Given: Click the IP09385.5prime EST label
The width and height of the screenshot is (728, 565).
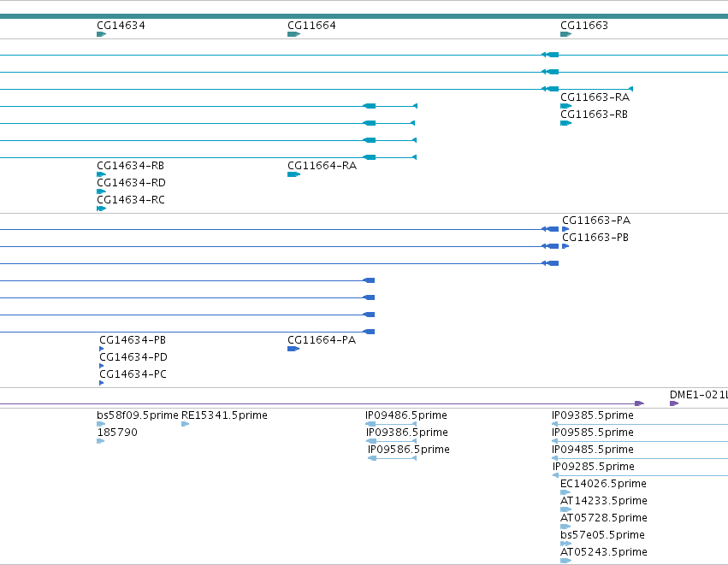Looking at the screenshot, I should [x=593, y=415].
